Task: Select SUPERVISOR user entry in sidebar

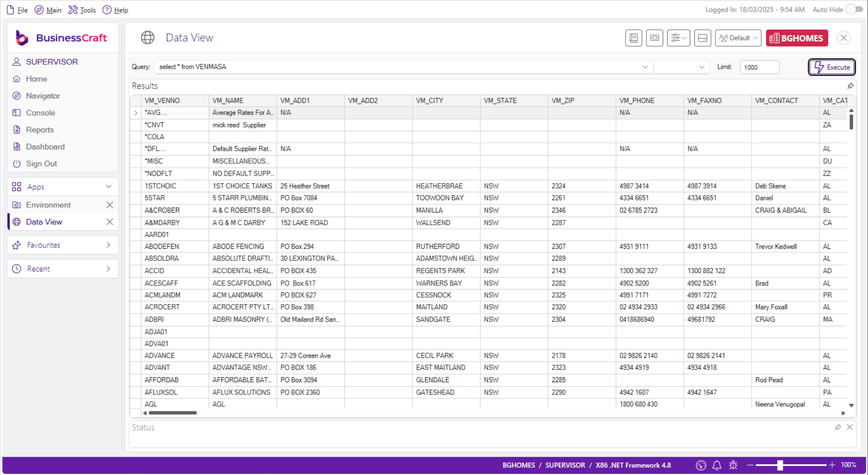Action: tap(52, 62)
